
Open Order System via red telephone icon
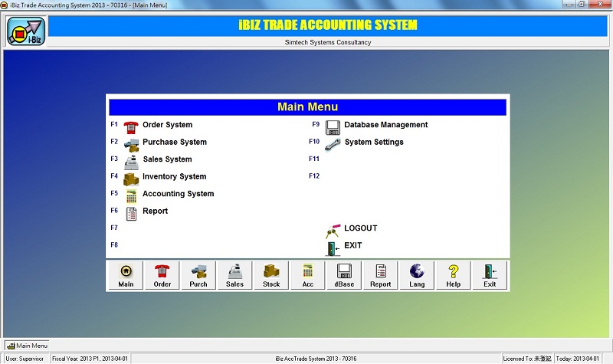click(131, 127)
